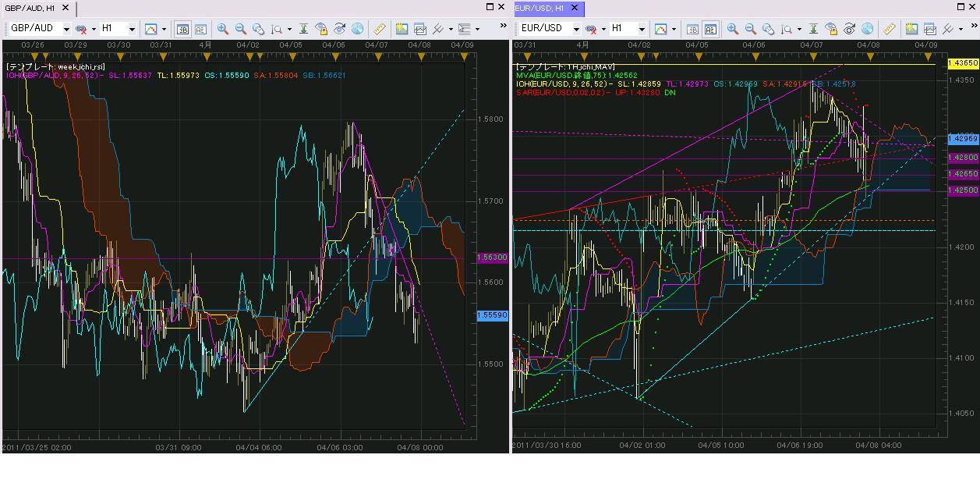Click the 1.56300 price level label
The image size is (980, 501).
(x=492, y=258)
